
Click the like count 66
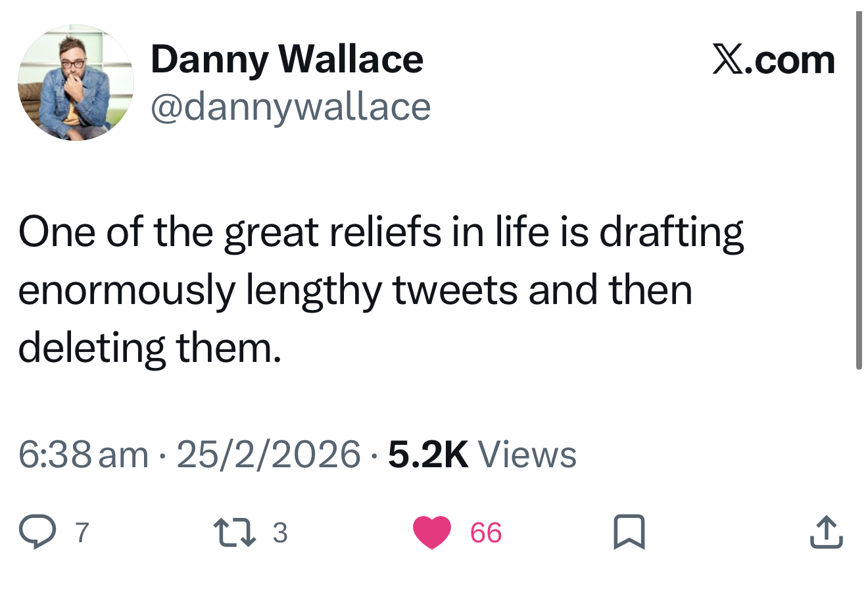point(486,532)
